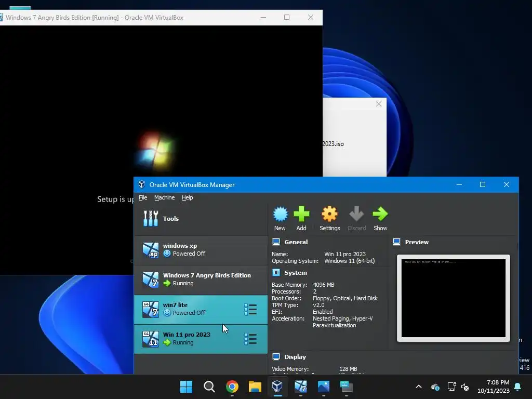Click the Display section header
Image resolution: width=532 pixels, height=399 pixels.
(x=295, y=357)
